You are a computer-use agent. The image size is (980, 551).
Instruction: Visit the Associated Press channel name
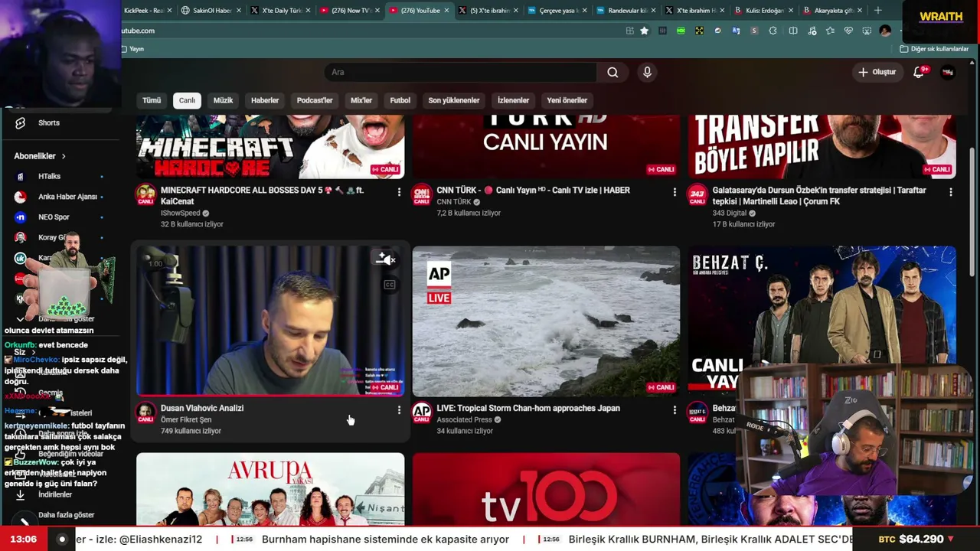464,419
